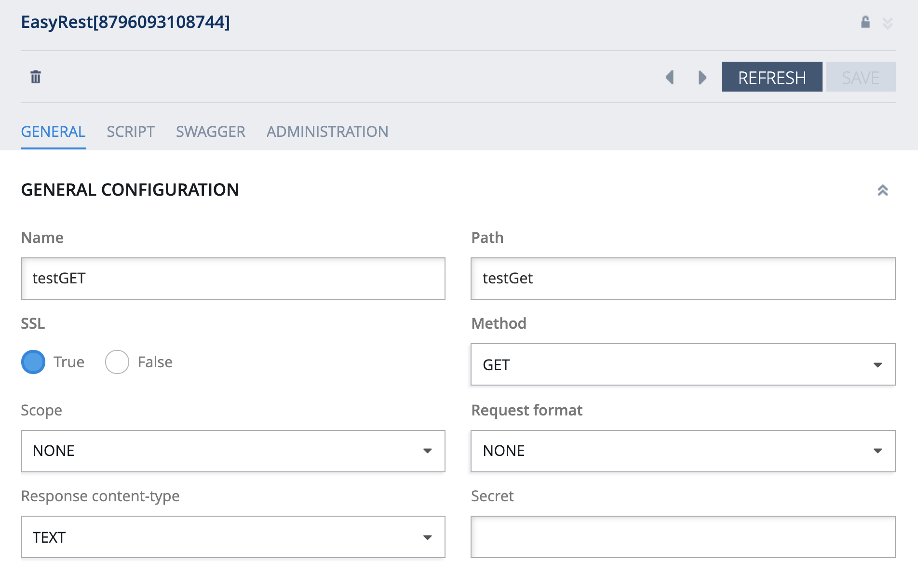Image resolution: width=918 pixels, height=588 pixels.
Task: Focus the Secret text field
Action: pos(683,537)
